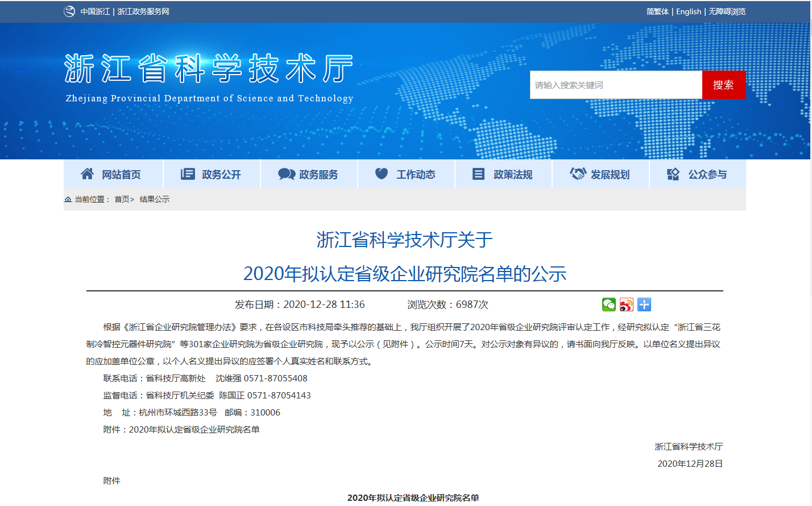Click the signature date 2020年12月28日
812x506 pixels.
[x=690, y=464]
